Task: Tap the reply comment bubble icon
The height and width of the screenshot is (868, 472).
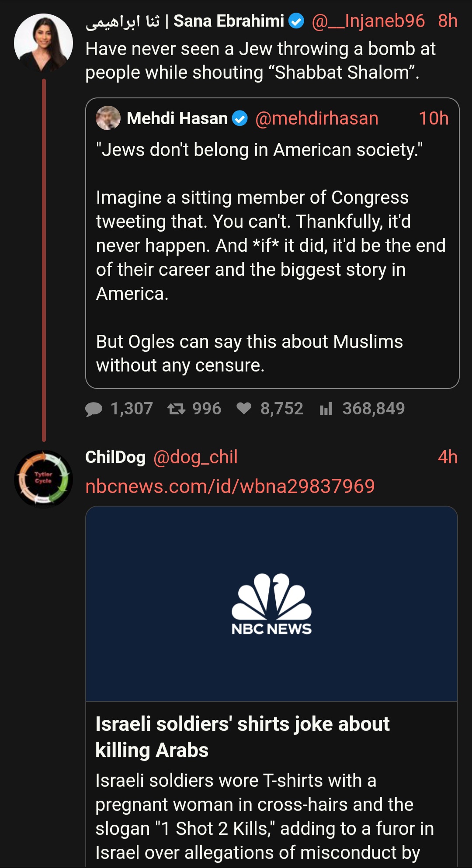Action: point(94,409)
